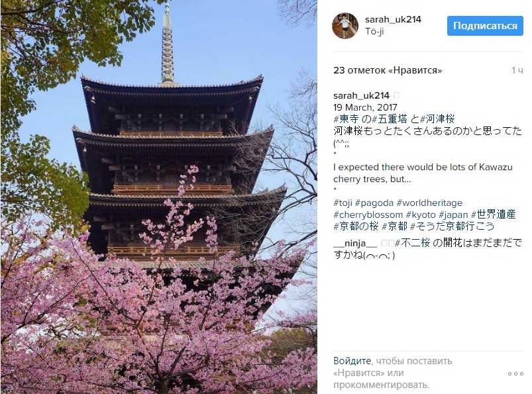Screen dimensions: 532x394
Task: Click the 1 ч post timestamp
Action: click(517, 70)
